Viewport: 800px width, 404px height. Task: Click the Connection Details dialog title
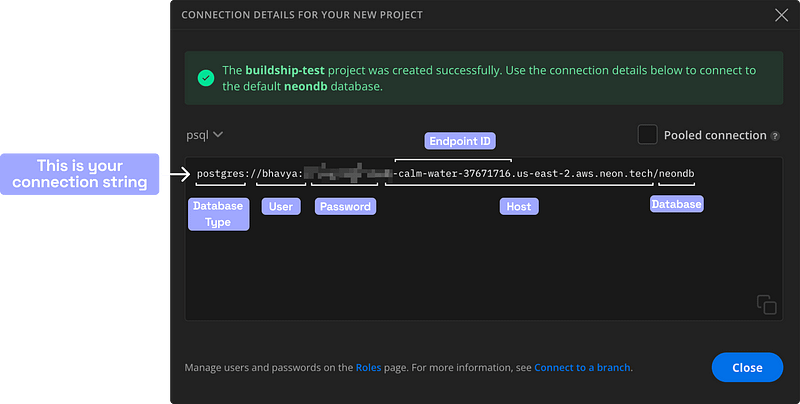click(x=302, y=15)
